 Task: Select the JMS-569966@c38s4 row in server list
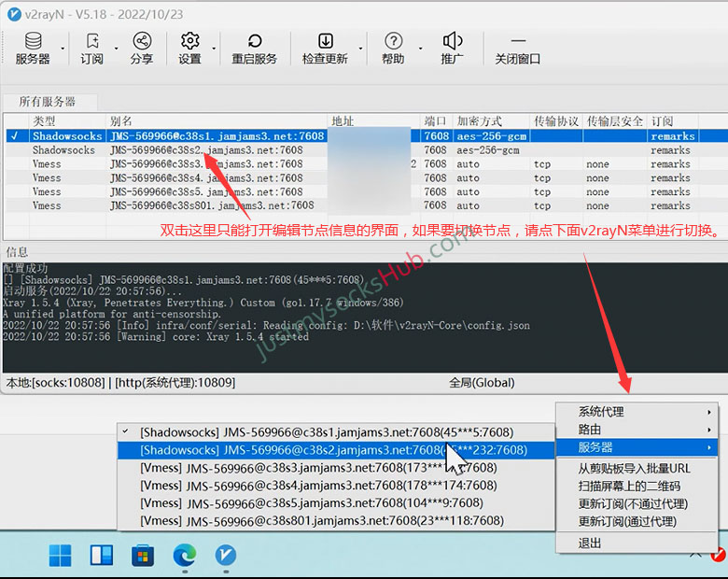click(367, 178)
